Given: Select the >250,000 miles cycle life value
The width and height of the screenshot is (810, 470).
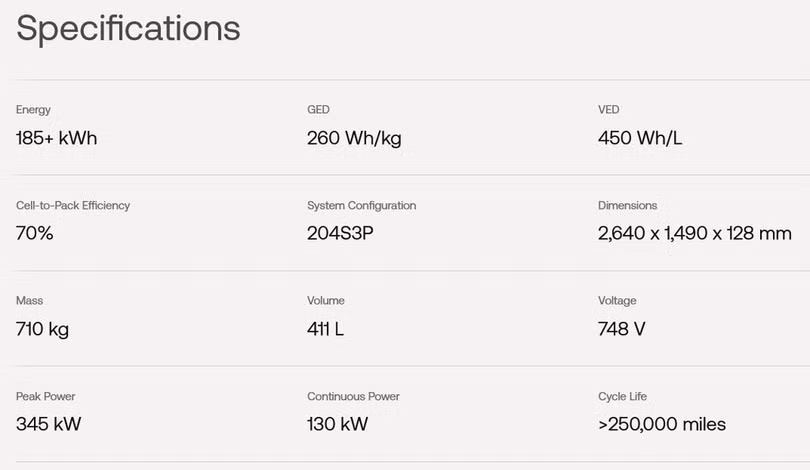Looking at the screenshot, I should (662, 424).
